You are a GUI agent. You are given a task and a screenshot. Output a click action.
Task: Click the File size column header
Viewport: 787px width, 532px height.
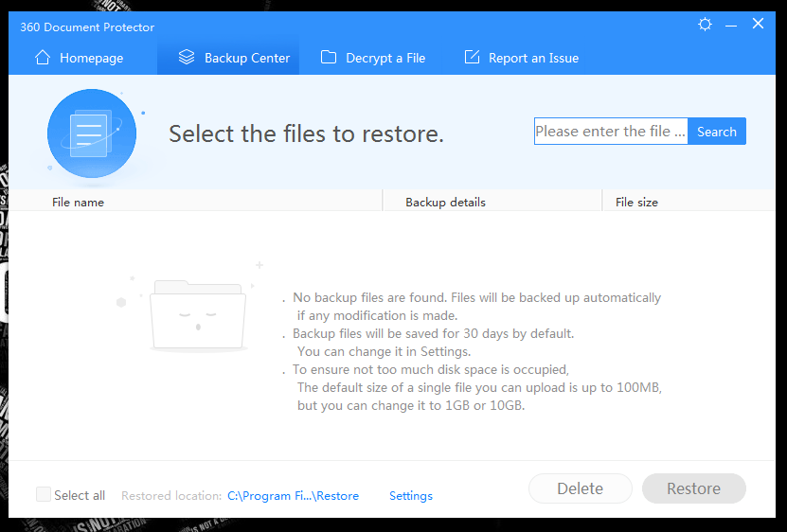689,202
